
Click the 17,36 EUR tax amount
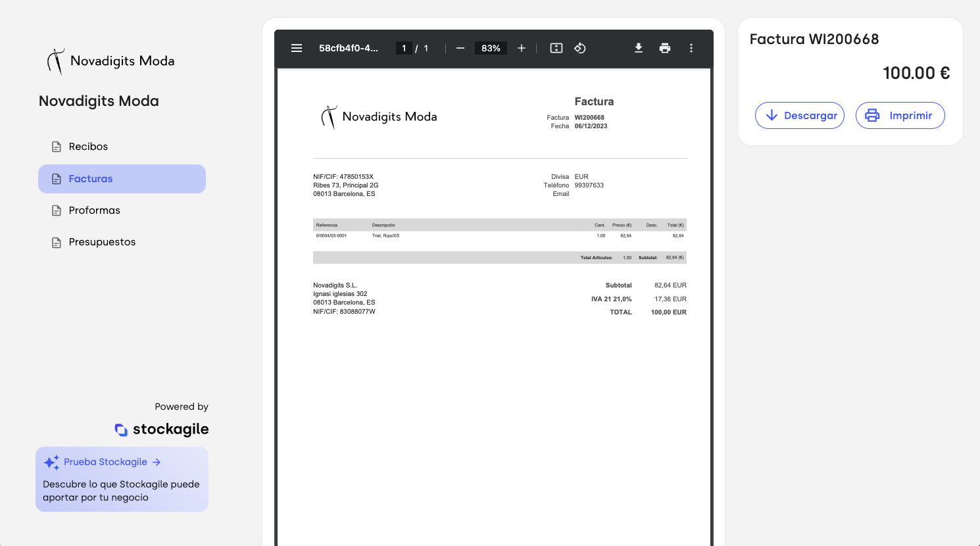click(670, 299)
